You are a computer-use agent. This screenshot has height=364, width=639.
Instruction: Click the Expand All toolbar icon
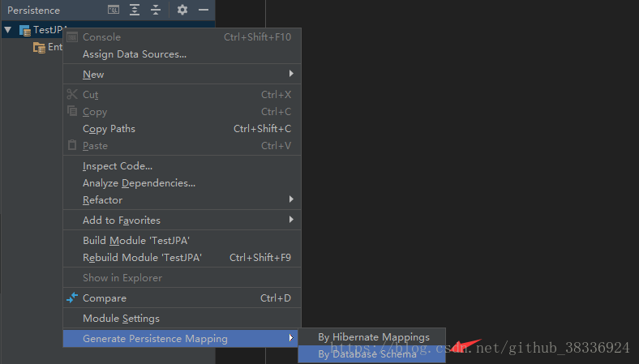(x=135, y=10)
